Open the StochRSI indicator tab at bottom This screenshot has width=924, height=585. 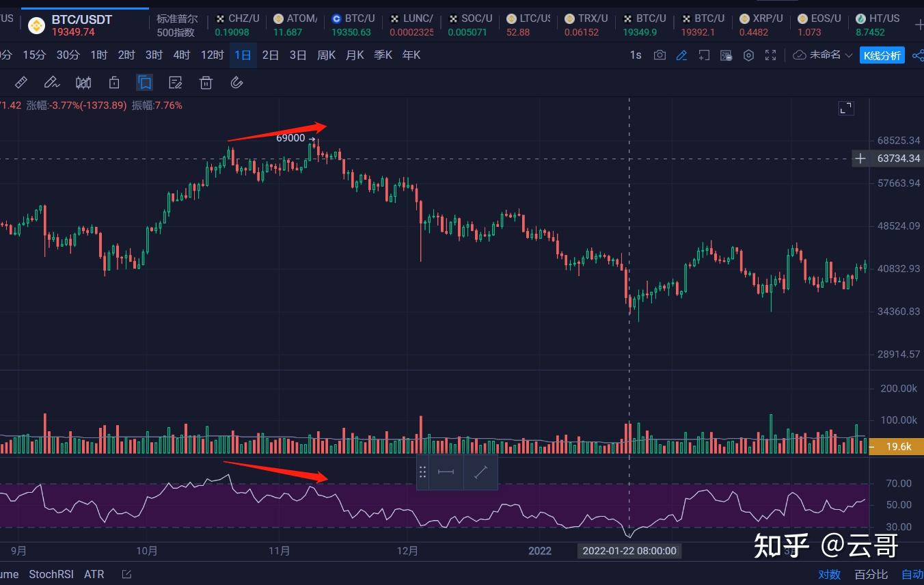[51, 574]
